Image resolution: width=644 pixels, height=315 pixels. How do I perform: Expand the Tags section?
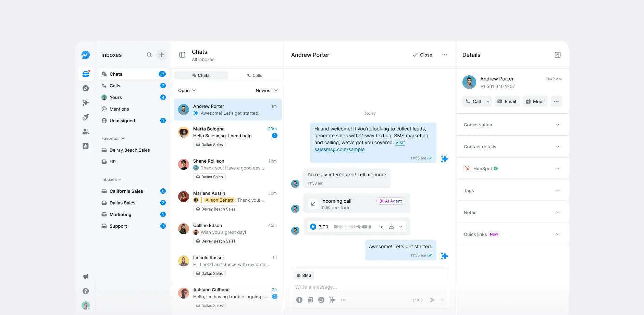tap(512, 190)
